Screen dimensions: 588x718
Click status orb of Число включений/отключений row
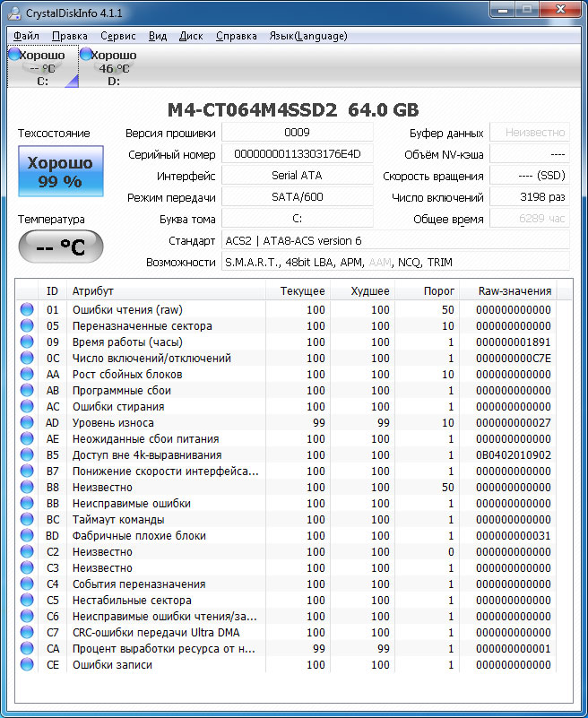tap(27, 358)
